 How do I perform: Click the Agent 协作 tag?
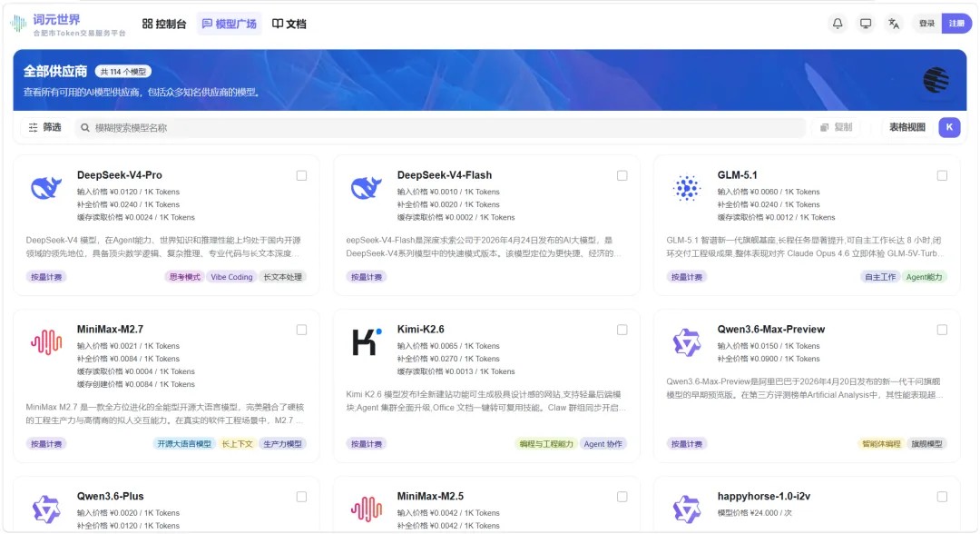point(603,444)
